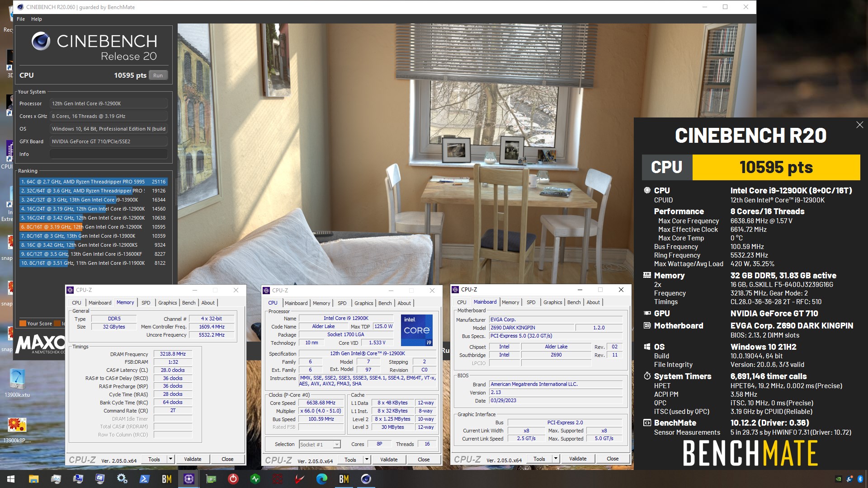Viewport: 868px width, 488px height.
Task: Click the BenchMate section icon near the panel bottom
Action: tap(647, 422)
